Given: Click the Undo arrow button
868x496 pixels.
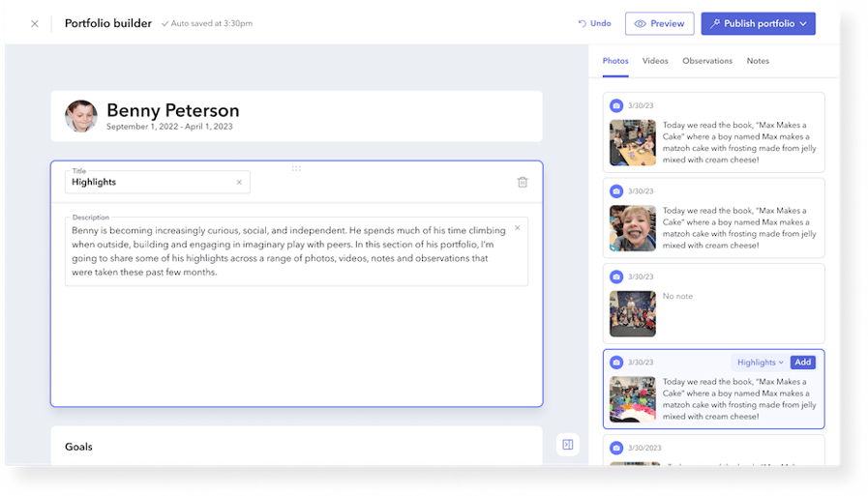Looking at the screenshot, I should click(x=594, y=24).
